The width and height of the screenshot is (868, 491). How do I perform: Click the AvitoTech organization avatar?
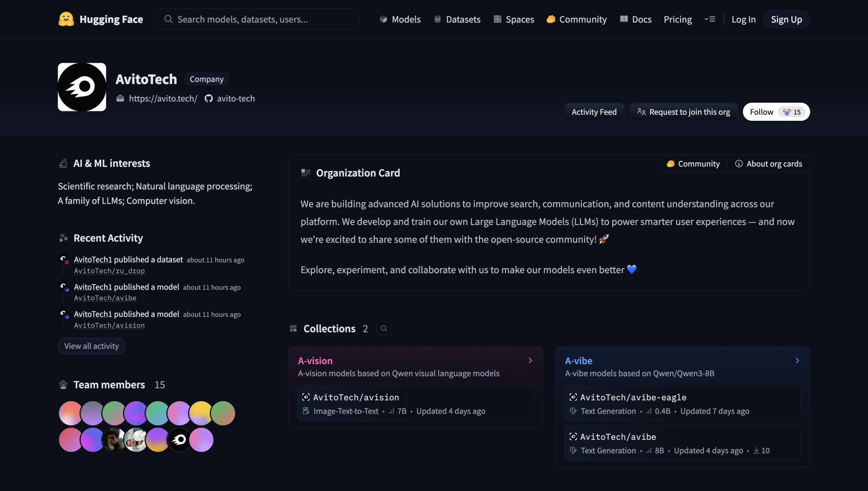coord(82,87)
